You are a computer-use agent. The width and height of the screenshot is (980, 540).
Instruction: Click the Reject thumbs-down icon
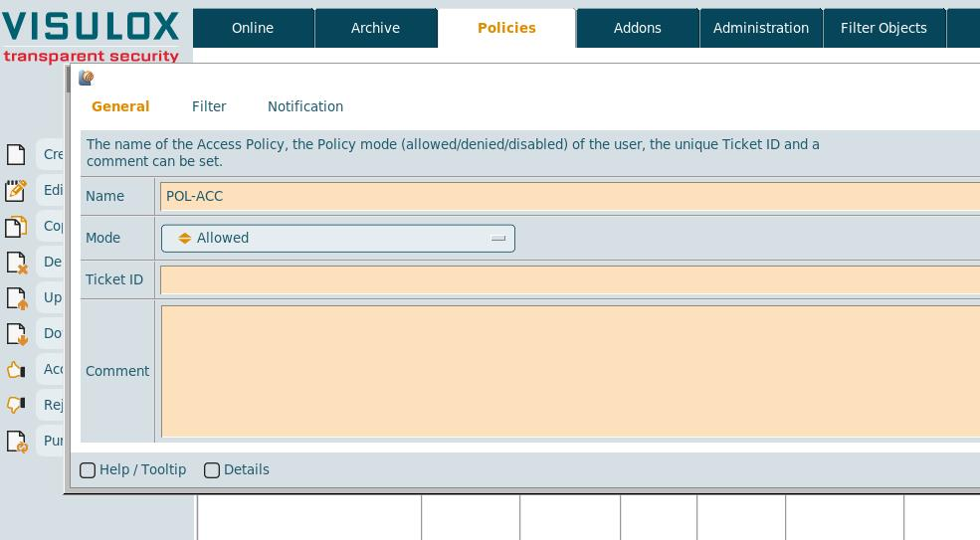pyautogui.click(x=16, y=405)
